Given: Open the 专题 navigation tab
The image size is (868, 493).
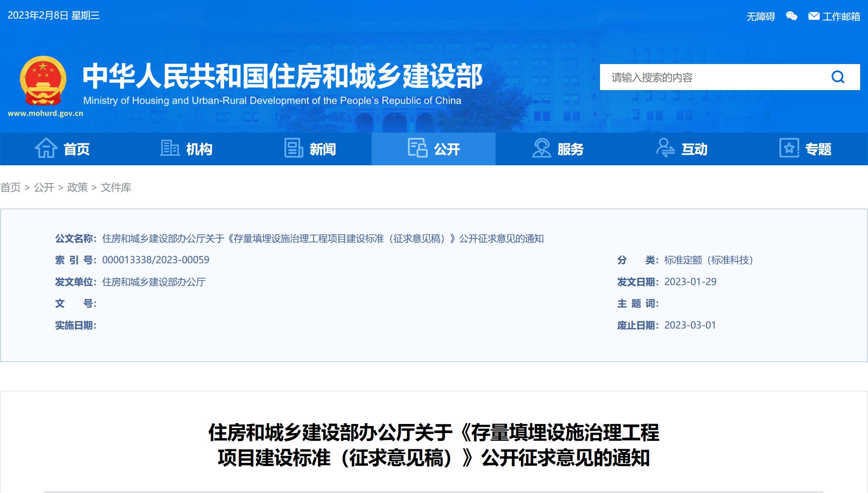Looking at the screenshot, I should pyautogui.click(x=805, y=149).
